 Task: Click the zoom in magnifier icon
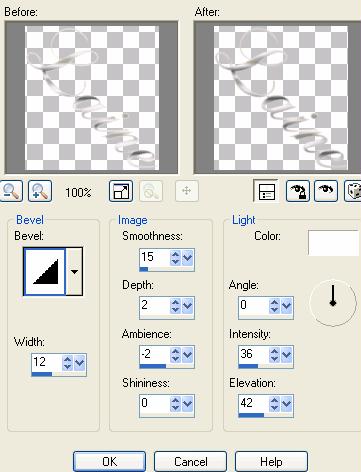40,191
